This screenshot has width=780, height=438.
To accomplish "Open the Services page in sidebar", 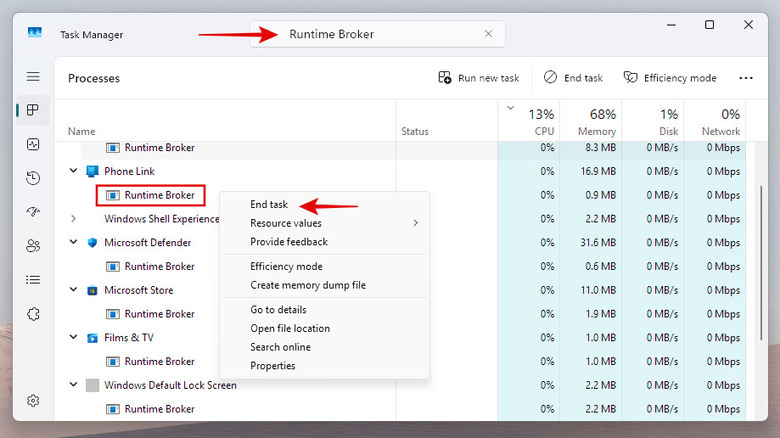I will [33, 314].
